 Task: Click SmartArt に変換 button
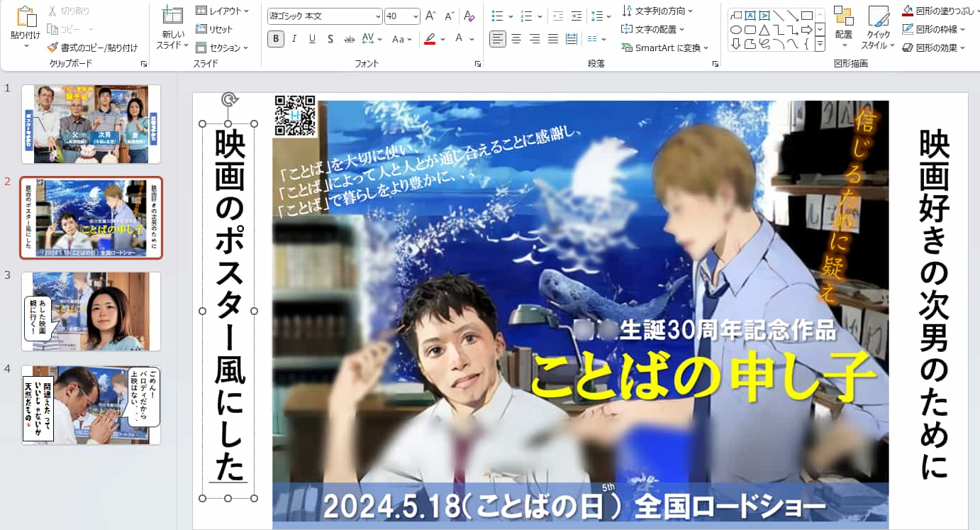pos(665,48)
